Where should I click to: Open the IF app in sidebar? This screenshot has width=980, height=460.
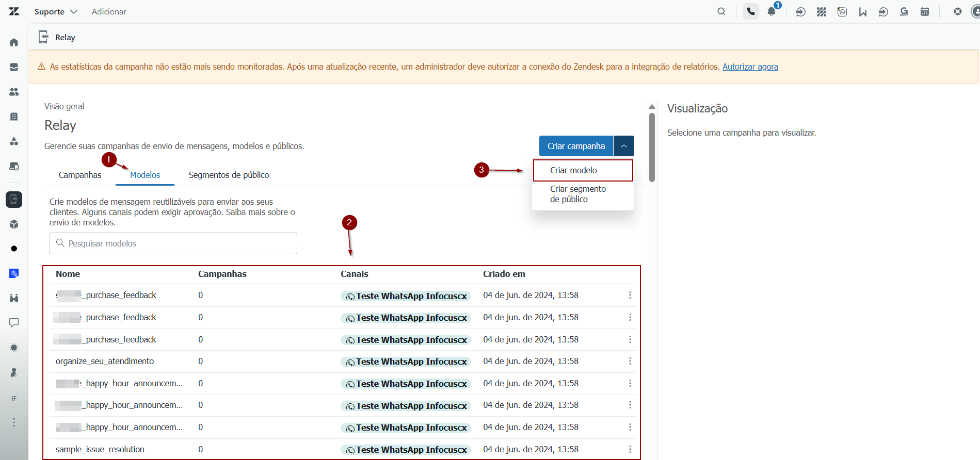[14, 398]
